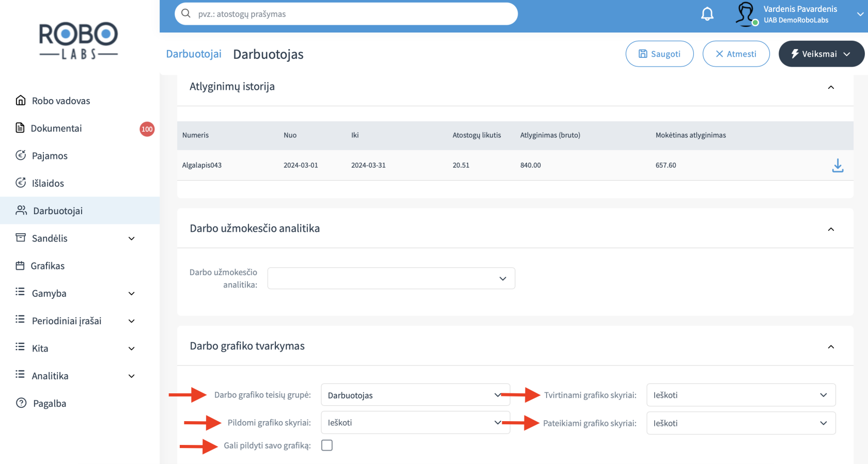Click the Atlyginimas (bruto) column header
The image size is (868, 464).
coord(550,135)
